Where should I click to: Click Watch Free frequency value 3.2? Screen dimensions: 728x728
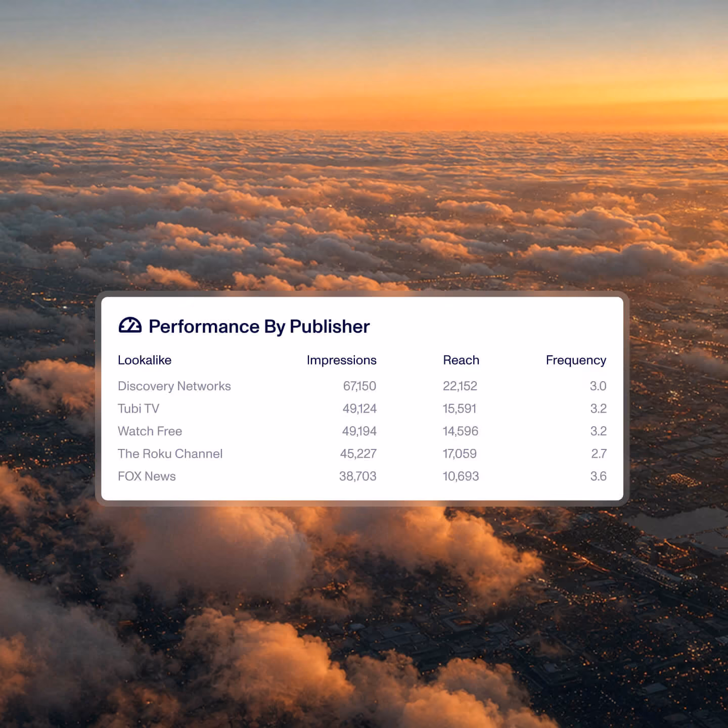coord(599,431)
